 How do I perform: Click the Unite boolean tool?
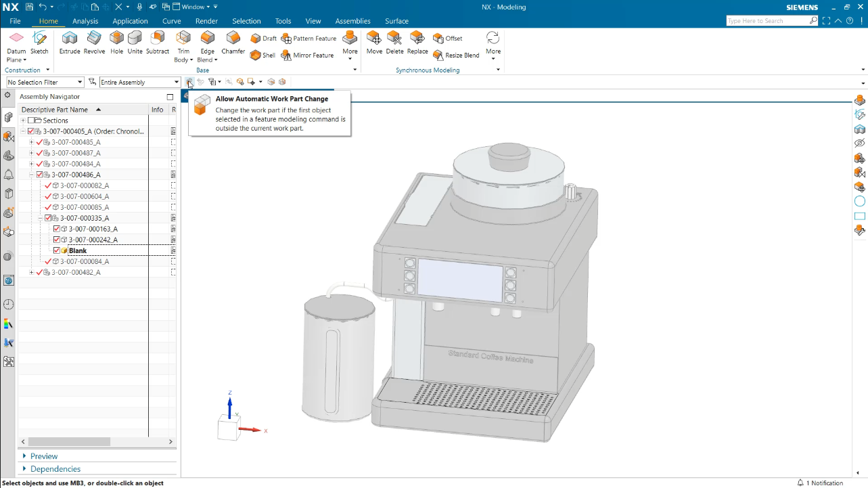coord(135,42)
